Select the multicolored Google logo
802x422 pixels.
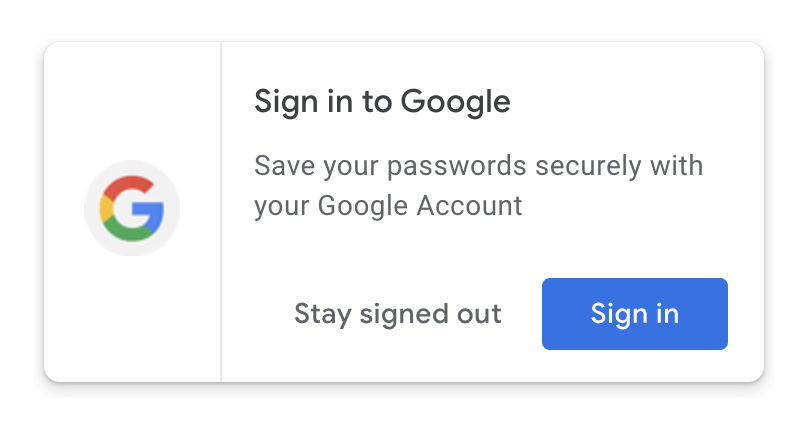132,209
